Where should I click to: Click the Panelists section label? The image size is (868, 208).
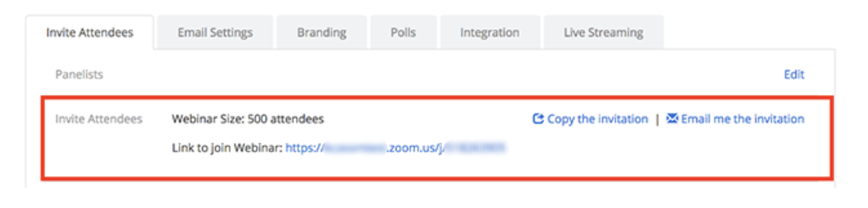click(79, 74)
